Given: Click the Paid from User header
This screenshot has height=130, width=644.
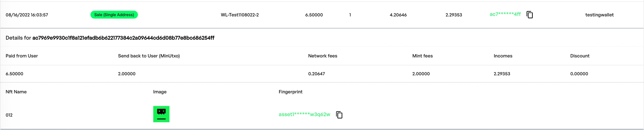Looking at the screenshot, I should tap(22, 56).
